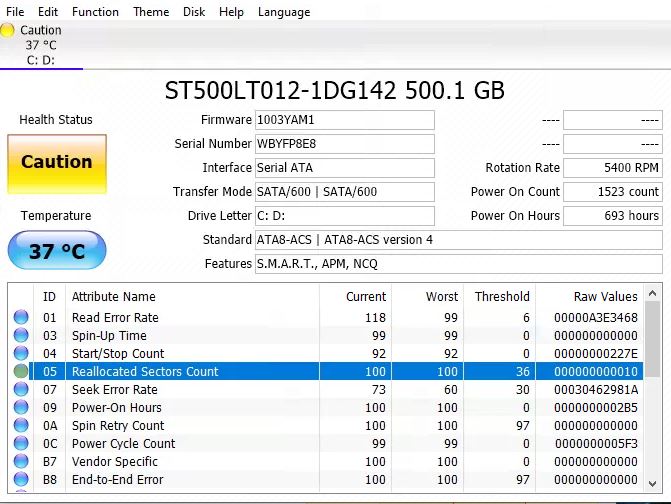Click status orb beside Spin-Up Time
This screenshot has width=671, height=504.
coord(21,336)
